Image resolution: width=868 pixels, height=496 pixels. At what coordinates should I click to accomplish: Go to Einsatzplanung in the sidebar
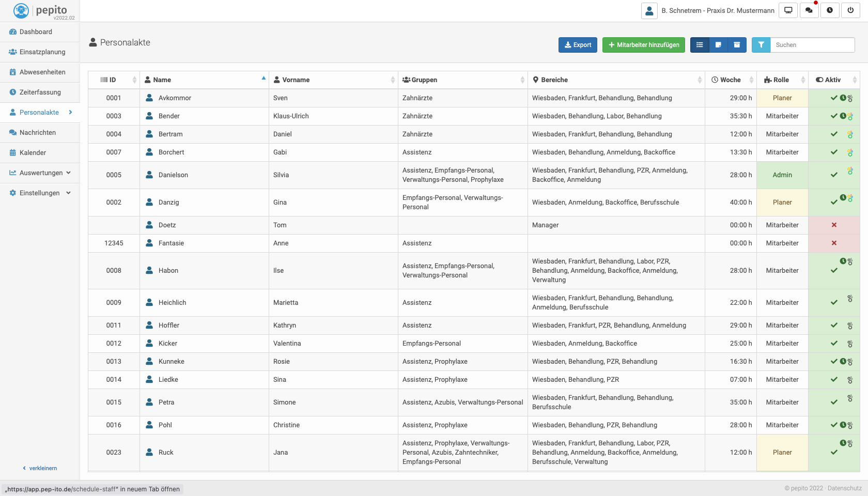pyautogui.click(x=42, y=52)
